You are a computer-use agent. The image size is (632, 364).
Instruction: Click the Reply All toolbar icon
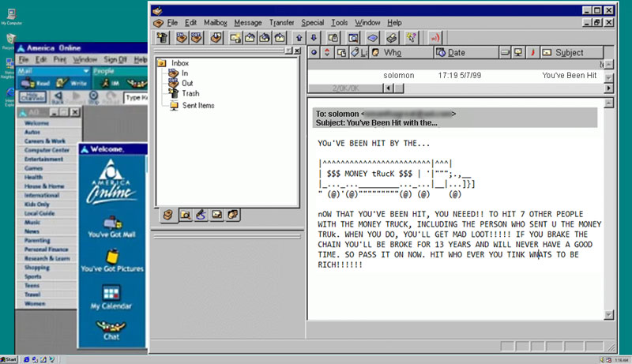tap(265, 38)
